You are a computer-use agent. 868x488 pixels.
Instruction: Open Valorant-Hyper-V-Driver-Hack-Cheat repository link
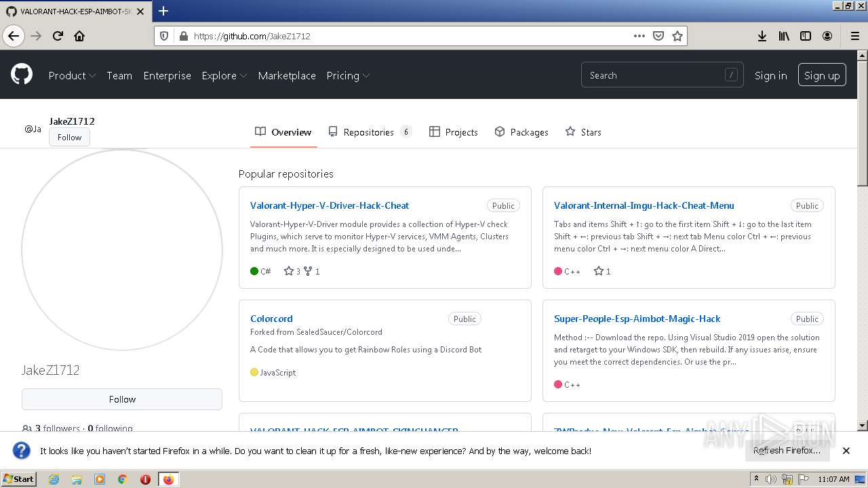[330, 205]
